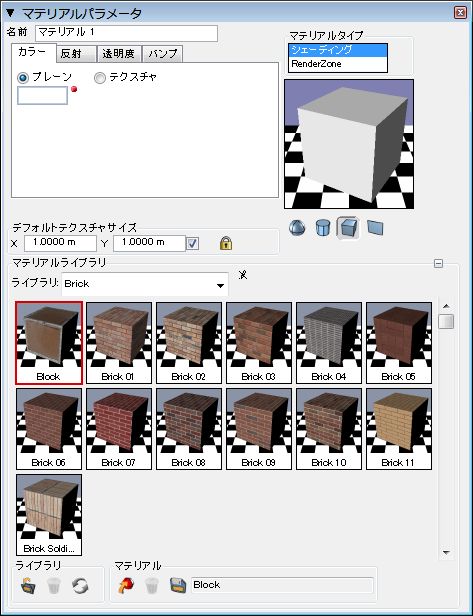473x616 pixels.
Task: Click the save material disk icon
Action: click(178, 585)
